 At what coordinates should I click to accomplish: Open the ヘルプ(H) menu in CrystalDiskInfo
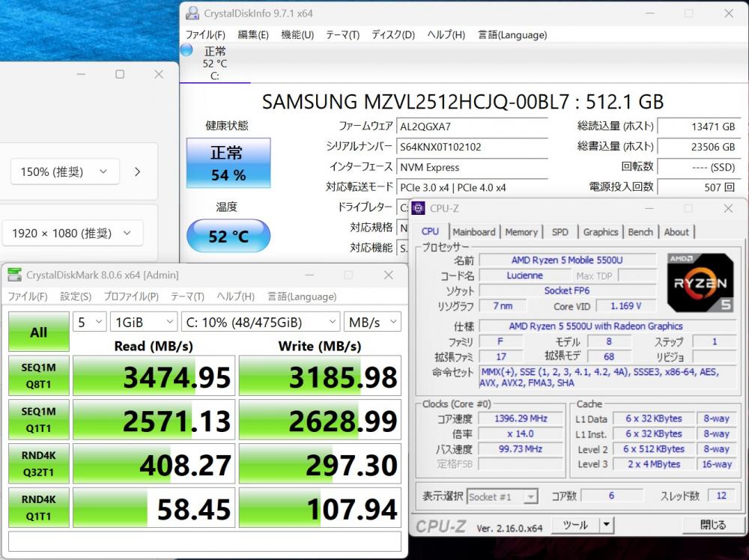click(x=446, y=35)
